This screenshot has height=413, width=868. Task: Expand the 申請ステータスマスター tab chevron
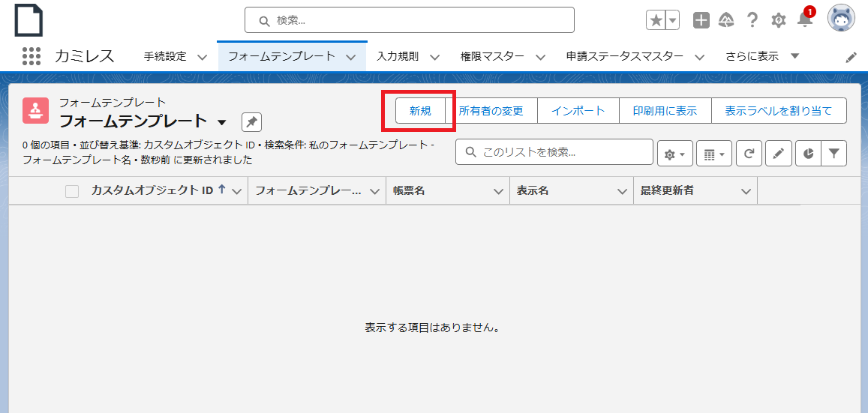click(699, 57)
